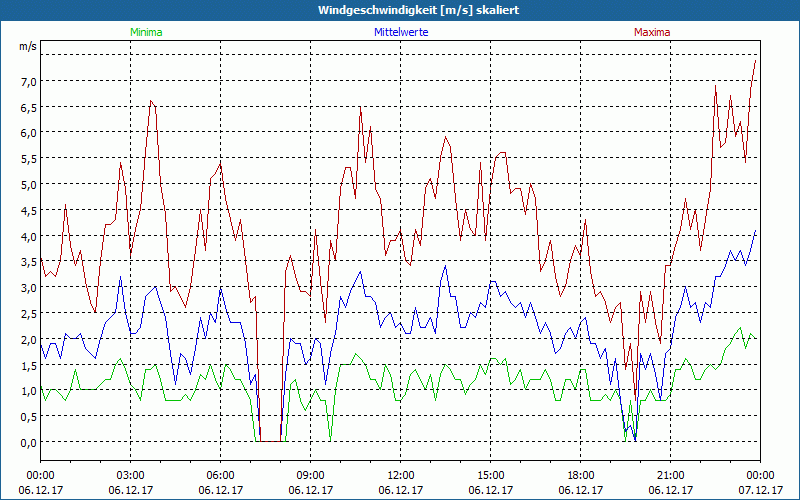Click the 4,0 y-axis label
The image size is (800, 500).
29,237
